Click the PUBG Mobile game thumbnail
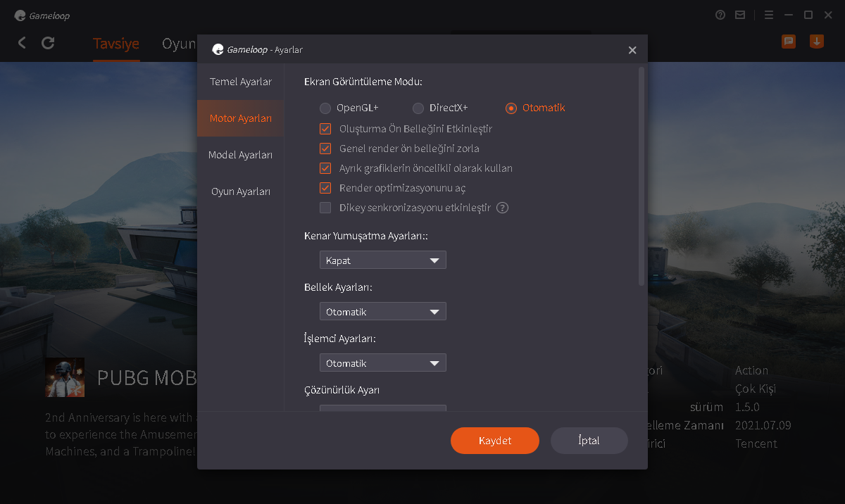845x504 pixels. (65, 377)
